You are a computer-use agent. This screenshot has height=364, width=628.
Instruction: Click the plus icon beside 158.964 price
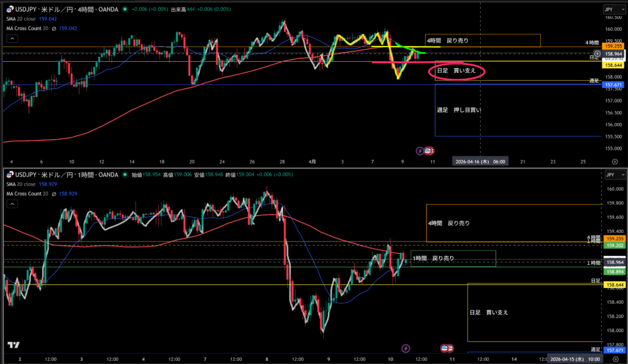point(598,54)
